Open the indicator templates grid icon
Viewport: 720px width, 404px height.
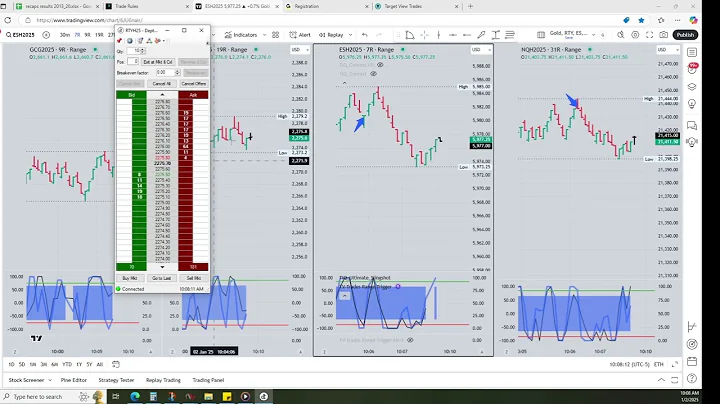pyautogui.click(x=276, y=35)
